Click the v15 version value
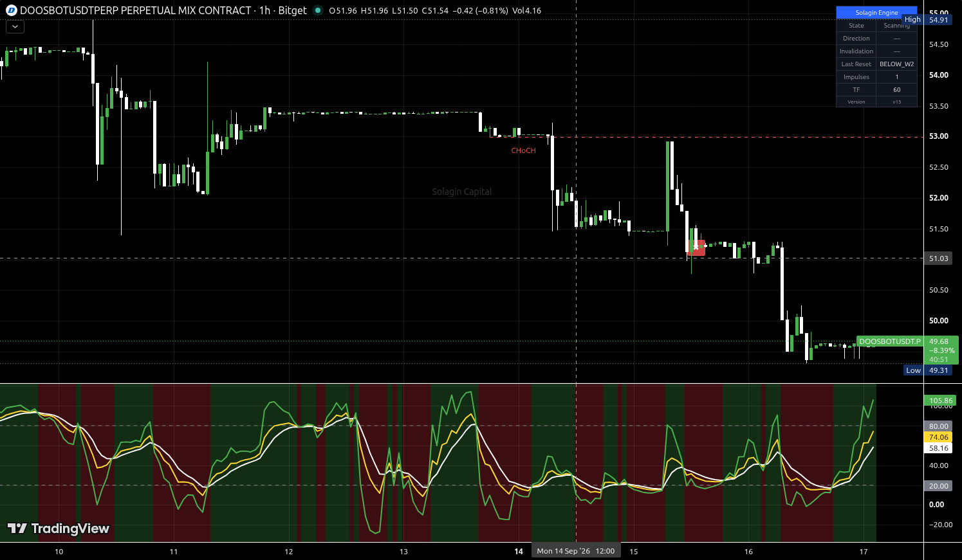Viewport: 962px width, 560px height. (897, 102)
